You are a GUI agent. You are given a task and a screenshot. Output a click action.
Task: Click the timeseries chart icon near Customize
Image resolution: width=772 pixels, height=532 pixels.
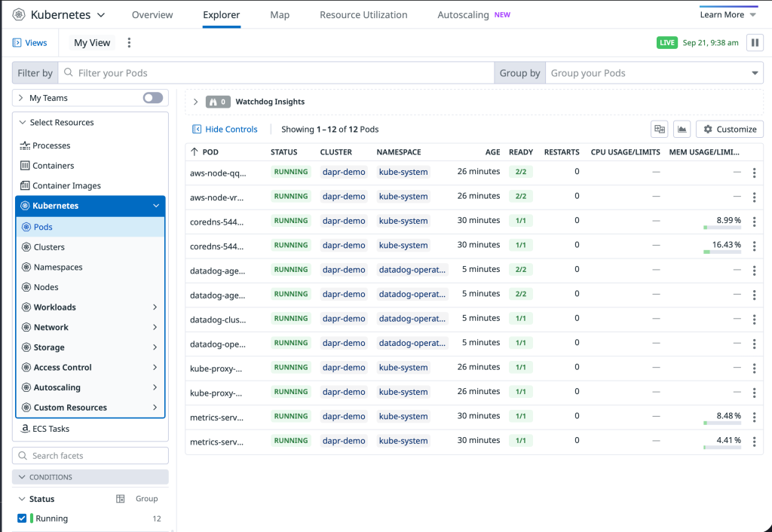[682, 128]
